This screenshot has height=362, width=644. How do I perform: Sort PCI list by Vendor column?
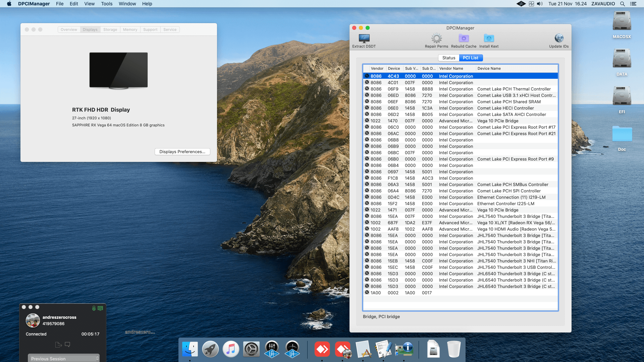tap(377, 68)
